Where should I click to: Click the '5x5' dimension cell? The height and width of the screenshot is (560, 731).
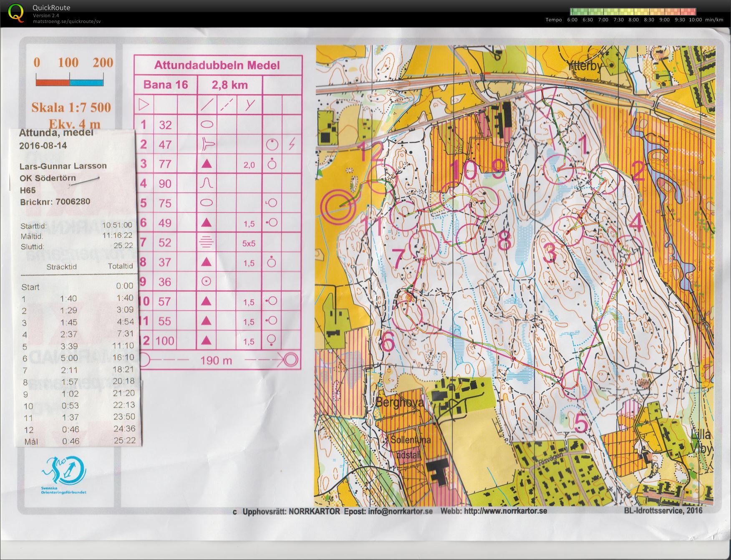(249, 243)
